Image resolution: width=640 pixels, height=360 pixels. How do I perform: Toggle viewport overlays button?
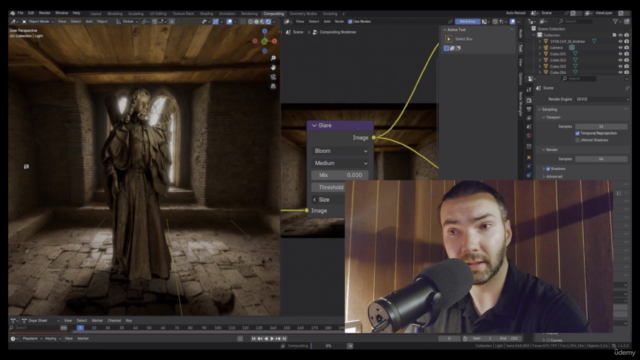click(x=229, y=21)
